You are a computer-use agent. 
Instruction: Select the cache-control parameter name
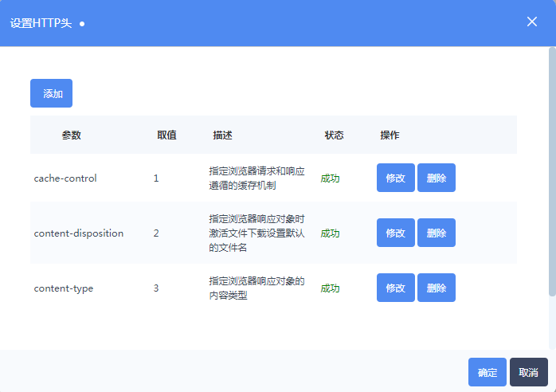[65, 178]
